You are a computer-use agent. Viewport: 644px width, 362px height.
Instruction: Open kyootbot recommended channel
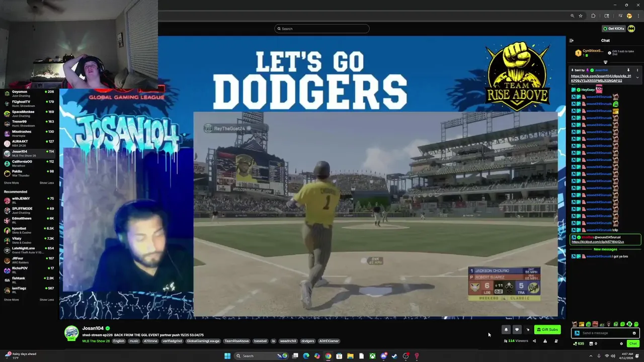(x=29, y=230)
